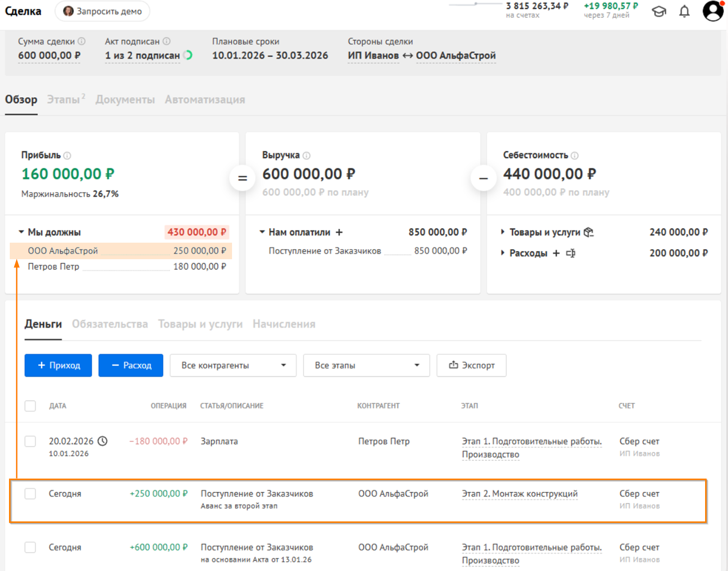Click the box icon near Товары и услуги

click(588, 233)
